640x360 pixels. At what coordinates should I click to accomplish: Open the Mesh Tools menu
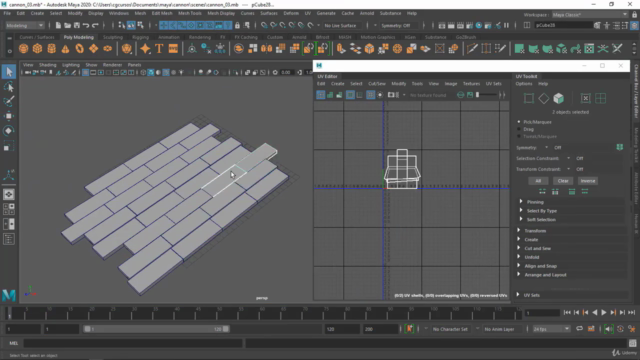click(190, 13)
